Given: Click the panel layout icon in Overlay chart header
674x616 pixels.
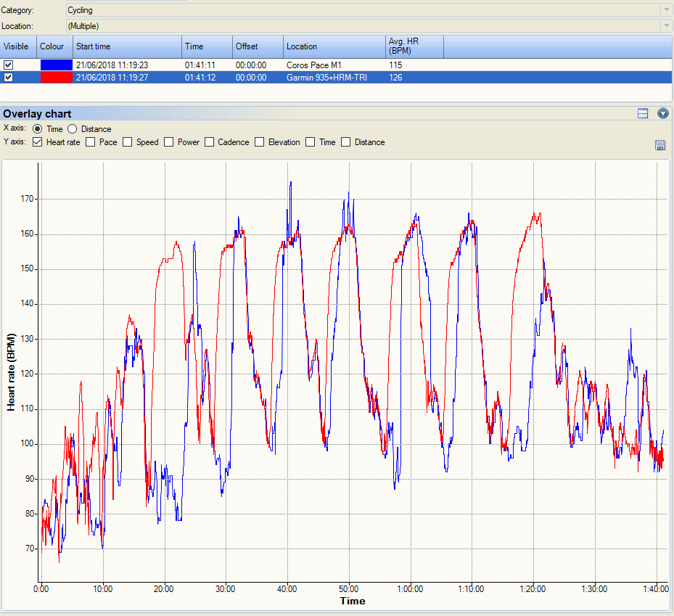Looking at the screenshot, I should pos(643,113).
